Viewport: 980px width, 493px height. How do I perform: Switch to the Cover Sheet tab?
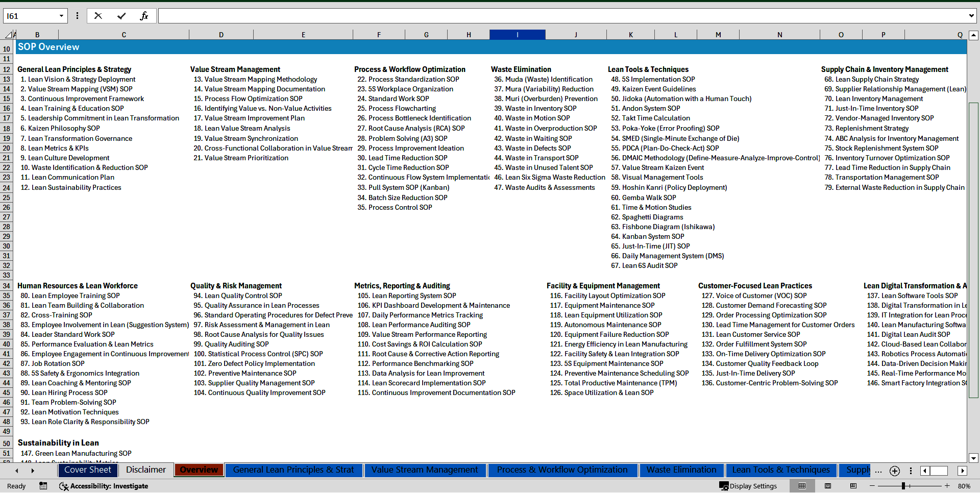click(x=88, y=470)
